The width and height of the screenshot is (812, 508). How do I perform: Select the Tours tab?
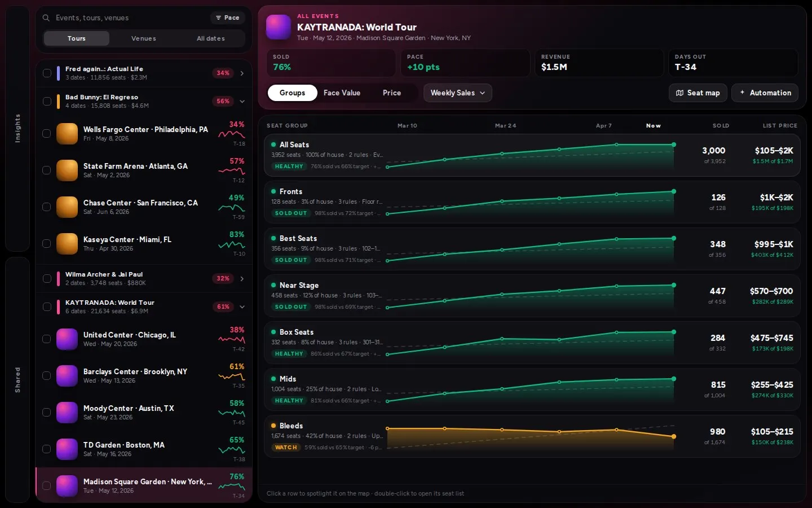77,38
